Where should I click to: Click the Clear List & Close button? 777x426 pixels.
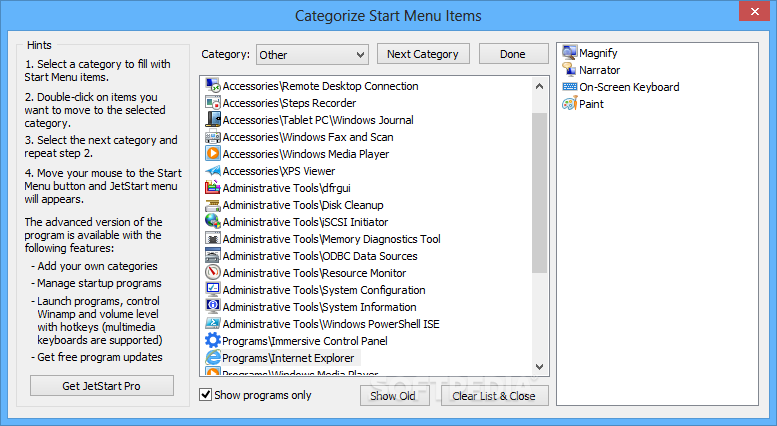[494, 396]
